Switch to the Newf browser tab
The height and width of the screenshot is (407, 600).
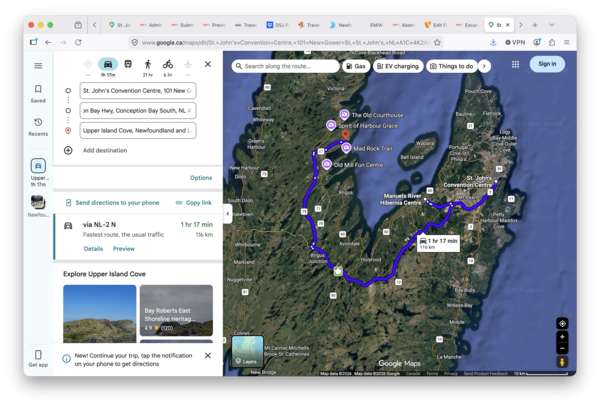click(x=341, y=25)
